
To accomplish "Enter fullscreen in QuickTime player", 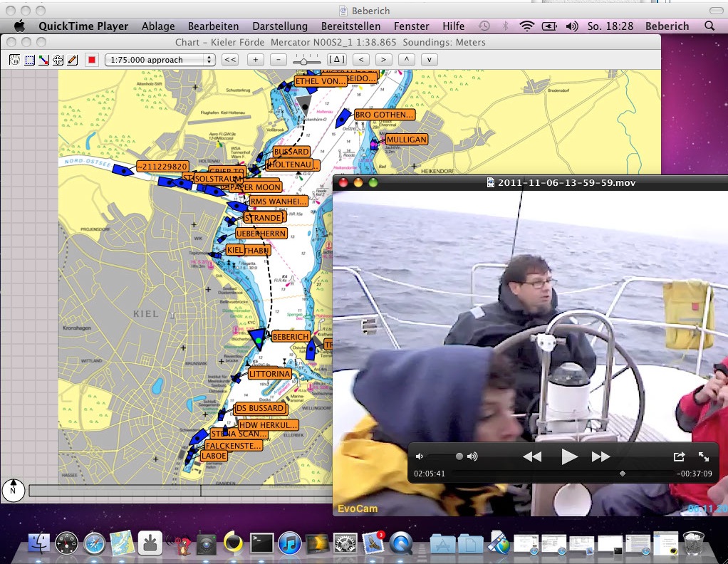I will 704,456.
